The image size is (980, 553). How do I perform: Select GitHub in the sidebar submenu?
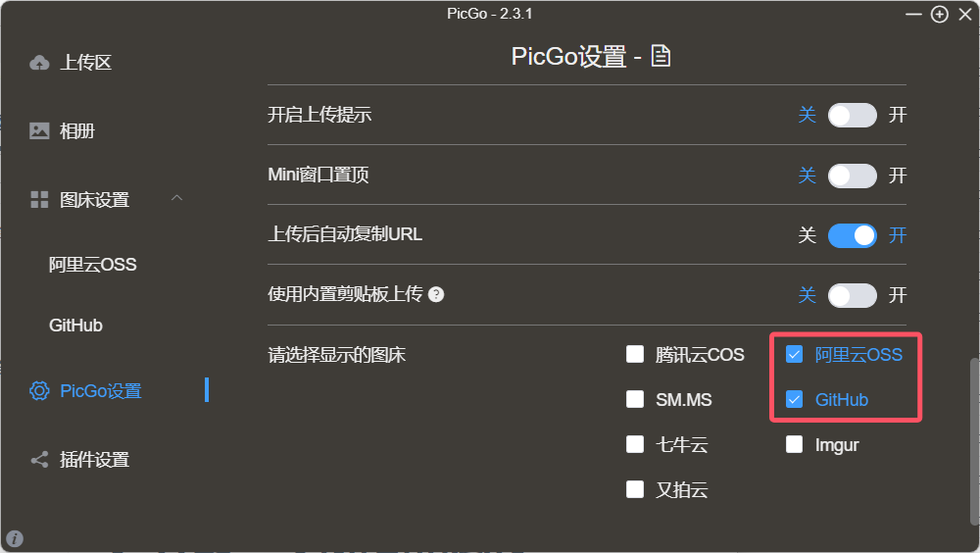pyautogui.click(x=75, y=326)
